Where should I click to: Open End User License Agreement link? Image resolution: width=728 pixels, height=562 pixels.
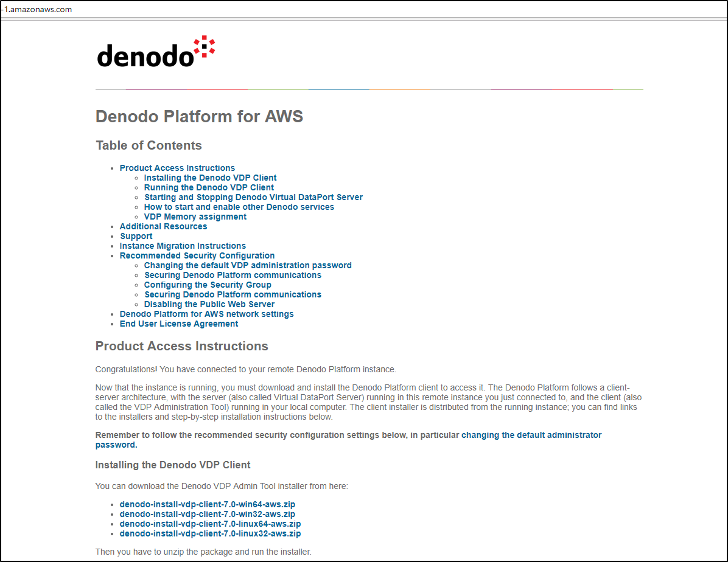pyautogui.click(x=179, y=324)
